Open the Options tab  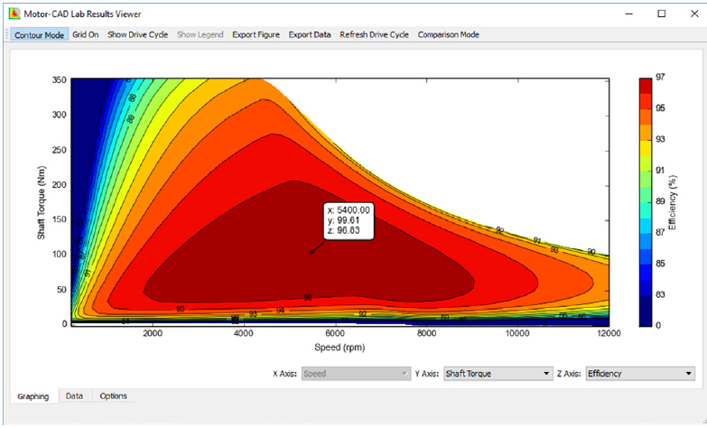(113, 396)
